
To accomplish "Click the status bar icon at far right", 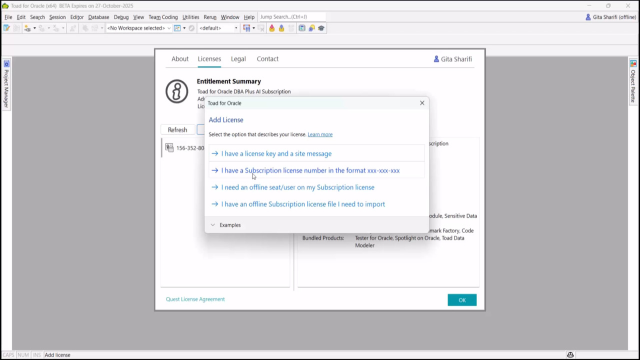I will point(570,355).
